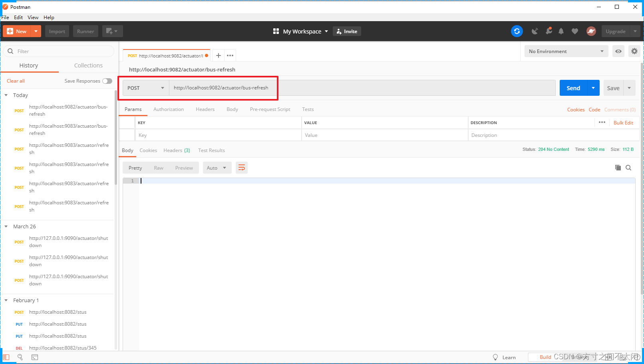Click the Clear all link

(x=16, y=81)
